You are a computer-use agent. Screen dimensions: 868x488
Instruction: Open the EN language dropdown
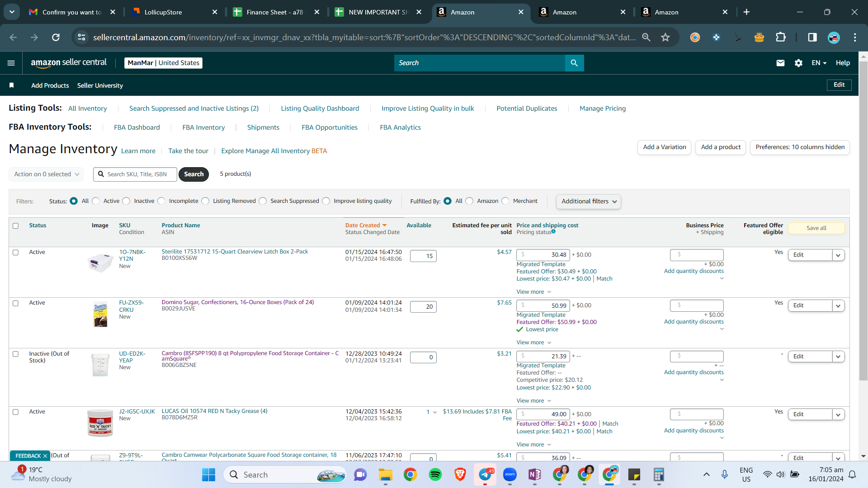pos(819,63)
